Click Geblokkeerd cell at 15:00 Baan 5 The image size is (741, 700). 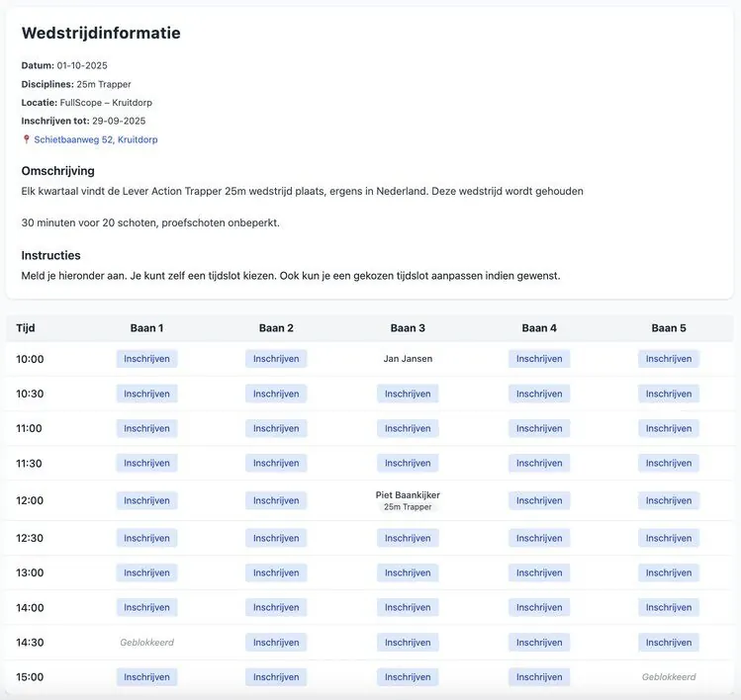coord(669,677)
